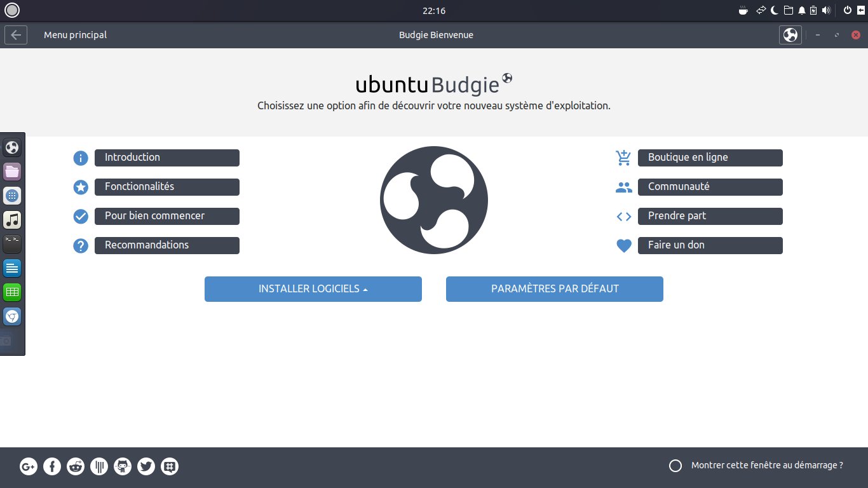Click the shopping cart icon
This screenshot has height=488, width=868.
pyautogui.click(x=623, y=158)
